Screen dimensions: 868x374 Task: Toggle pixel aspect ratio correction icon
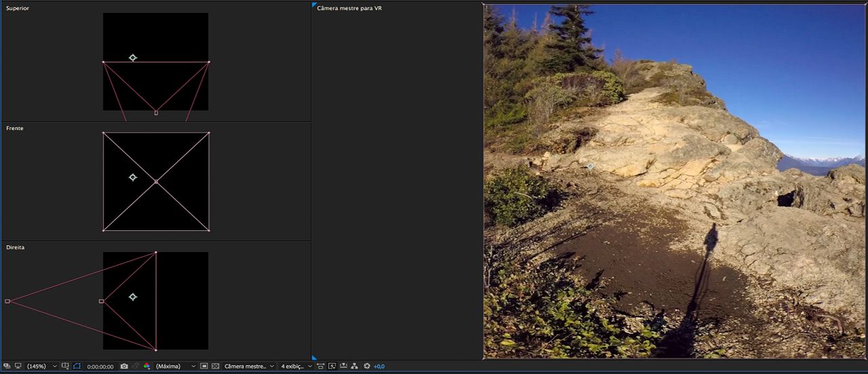321,366
